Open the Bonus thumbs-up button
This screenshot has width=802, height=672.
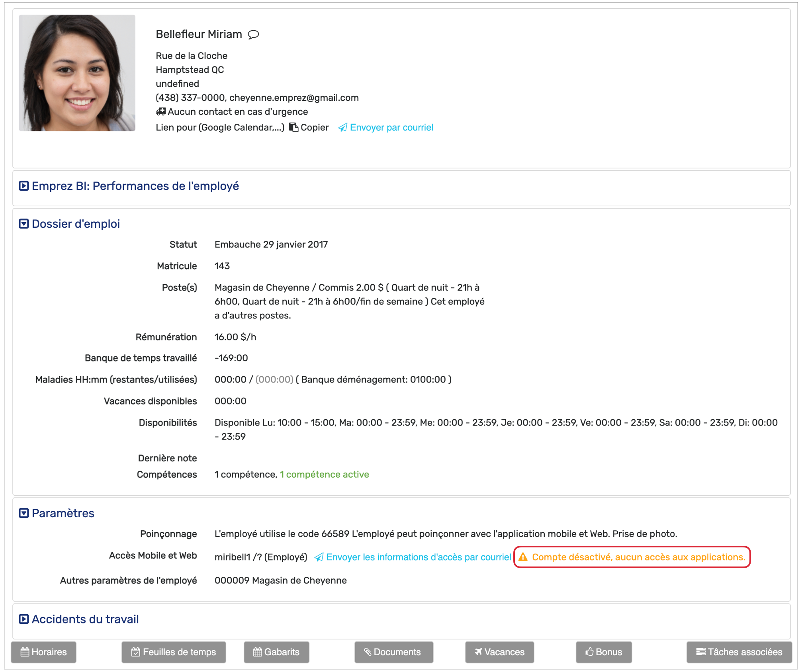[603, 652]
